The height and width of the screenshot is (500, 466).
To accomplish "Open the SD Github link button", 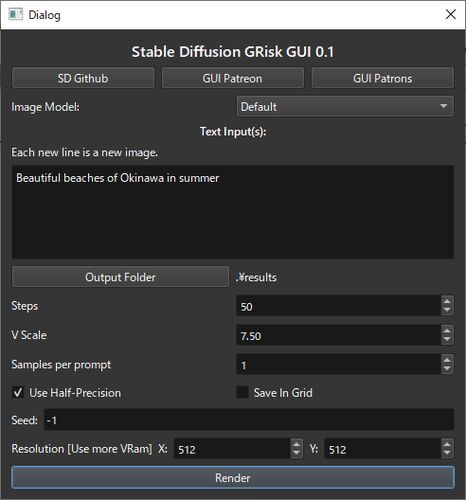I will tap(83, 78).
